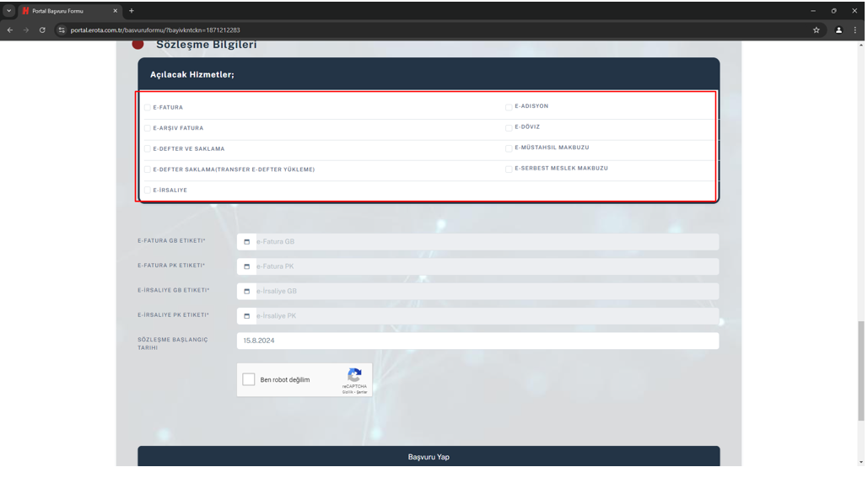Click the icon beside E-İrsaliye PK field
The image size is (868, 478).
click(246, 316)
